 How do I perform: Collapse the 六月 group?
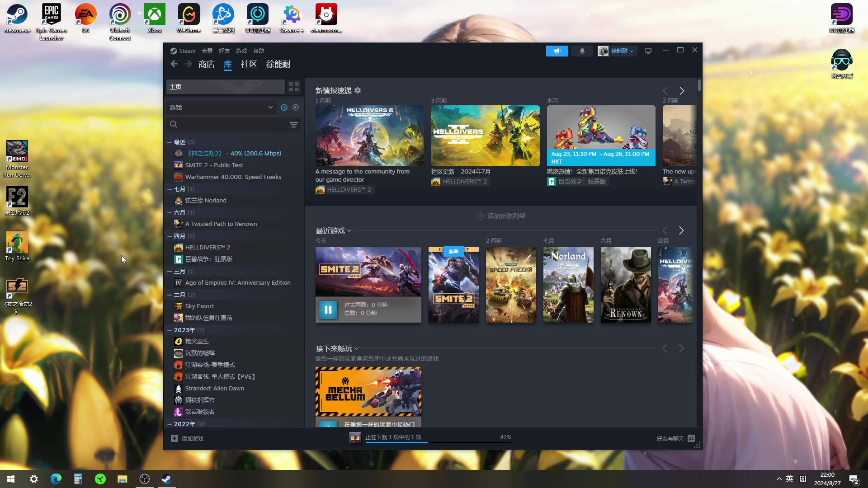pos(170,212)
